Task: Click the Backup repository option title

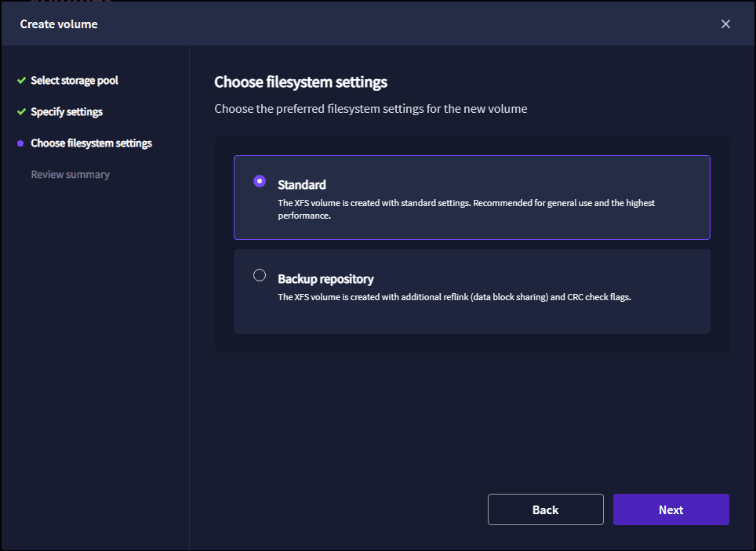Action: 325,279
